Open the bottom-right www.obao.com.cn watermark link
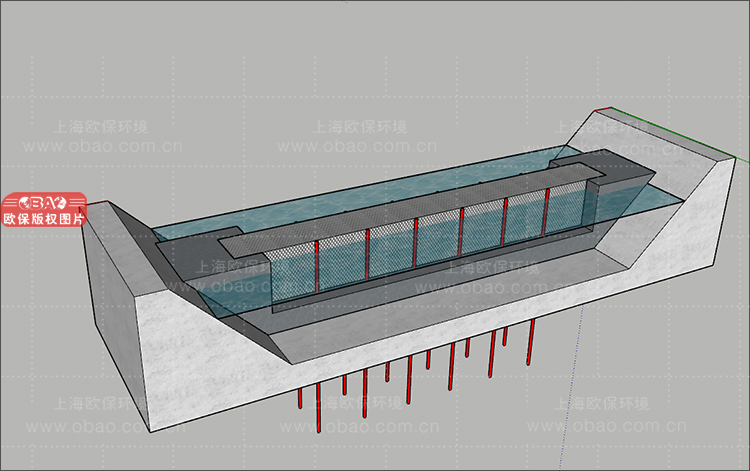 610,425
